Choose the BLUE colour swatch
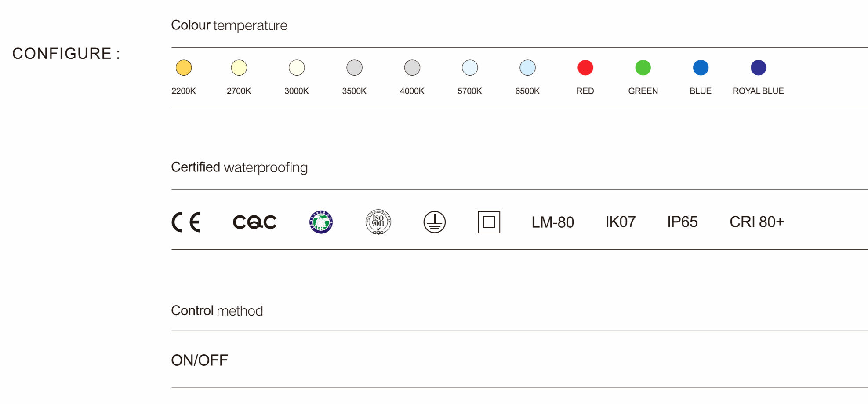868x404 pixels. click(701, 68)
